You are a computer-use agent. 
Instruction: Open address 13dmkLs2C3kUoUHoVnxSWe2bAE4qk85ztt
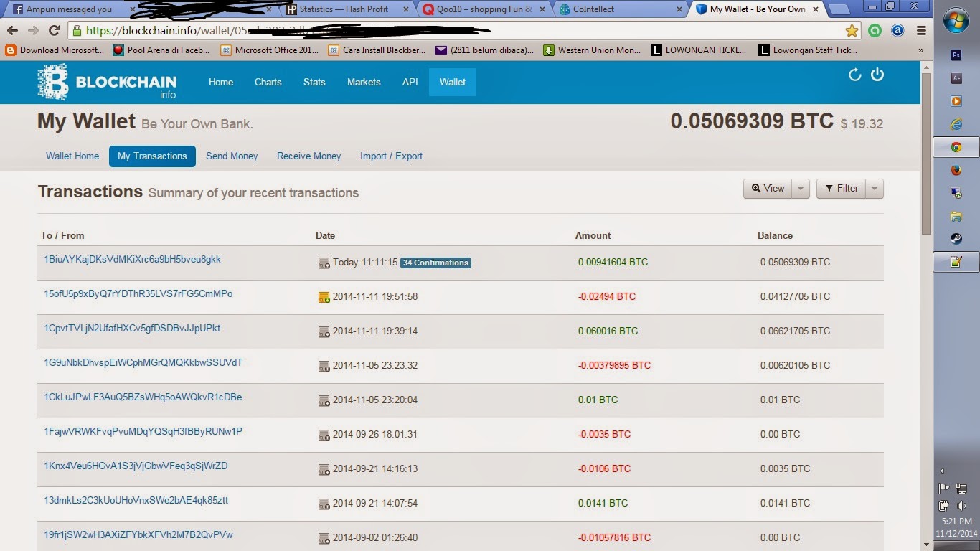pos(136,501)
